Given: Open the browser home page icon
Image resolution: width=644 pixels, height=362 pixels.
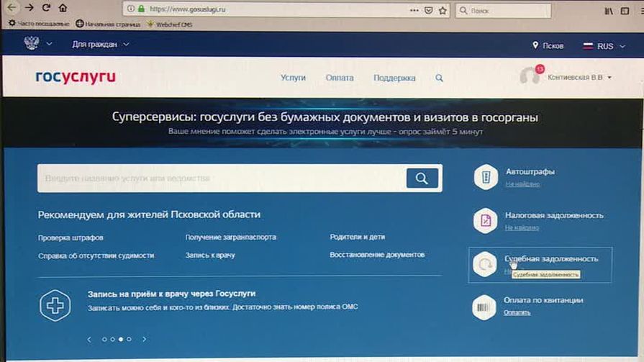Looking at the screenshot, I should coord(63,7).
